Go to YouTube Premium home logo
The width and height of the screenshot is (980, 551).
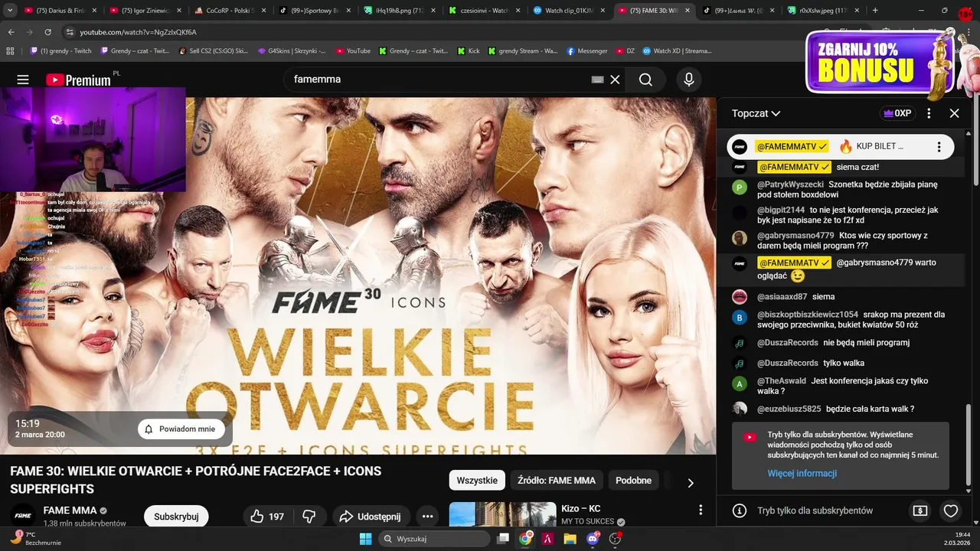78,80
